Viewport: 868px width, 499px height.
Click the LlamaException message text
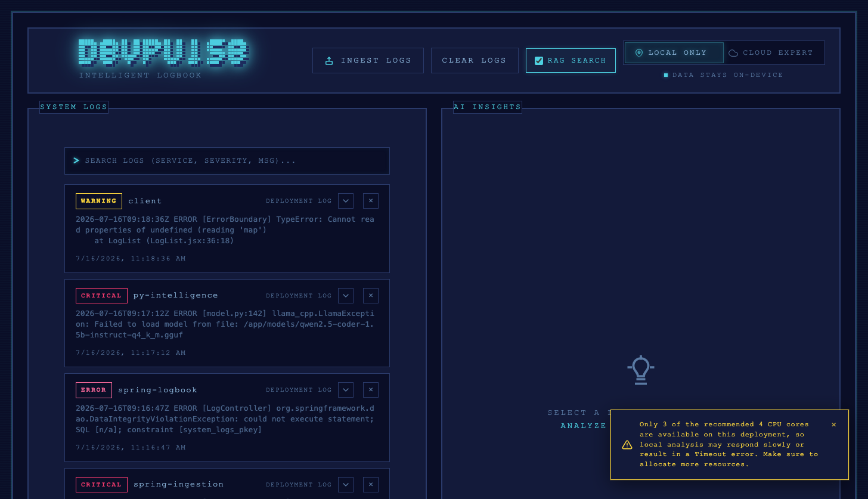pyautogui.click(x=225, y=324)
